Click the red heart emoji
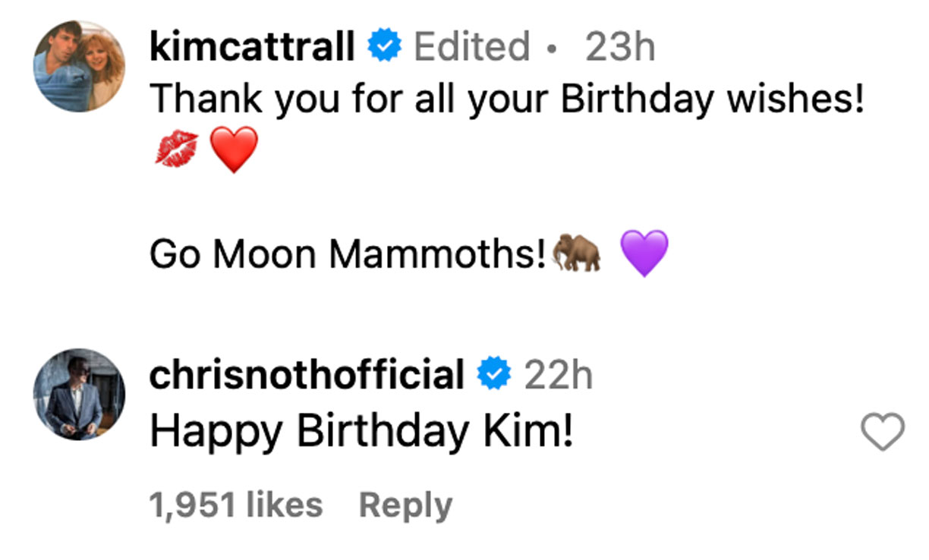Screen dimensions: 929x560 234,149
